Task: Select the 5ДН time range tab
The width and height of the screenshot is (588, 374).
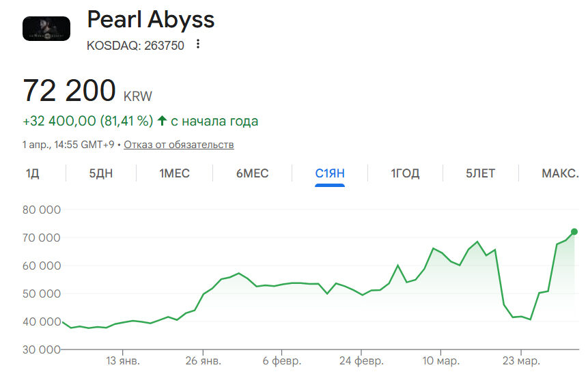Action: click(101, 173)
